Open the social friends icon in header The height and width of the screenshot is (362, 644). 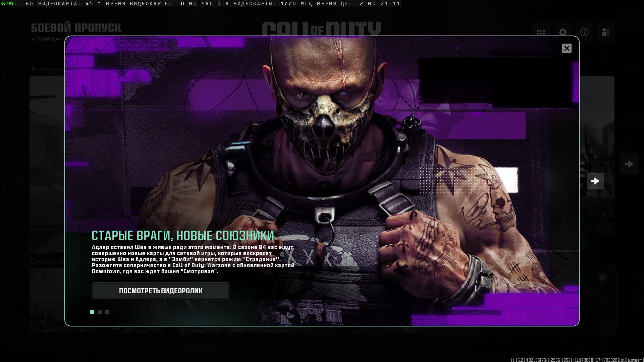[605, 32]
